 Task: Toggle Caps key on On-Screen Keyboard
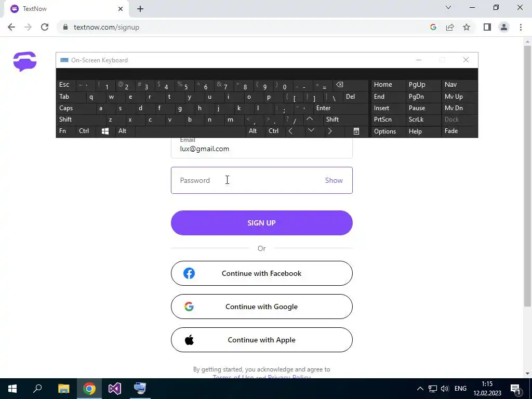pos(76,108)
